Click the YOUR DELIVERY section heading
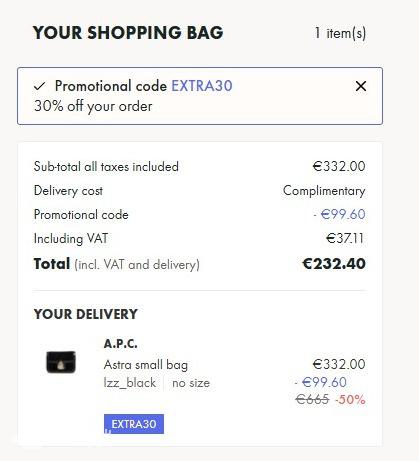 click(x=86, y=314)
